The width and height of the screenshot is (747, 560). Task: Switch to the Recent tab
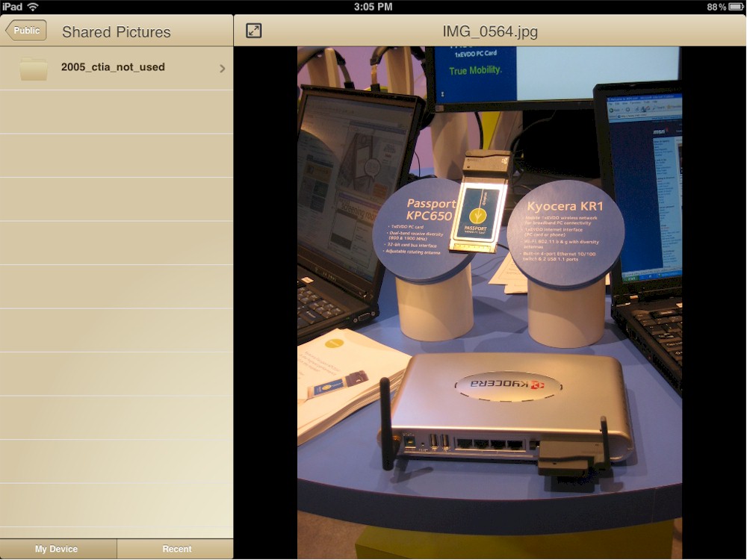(176, 549)
